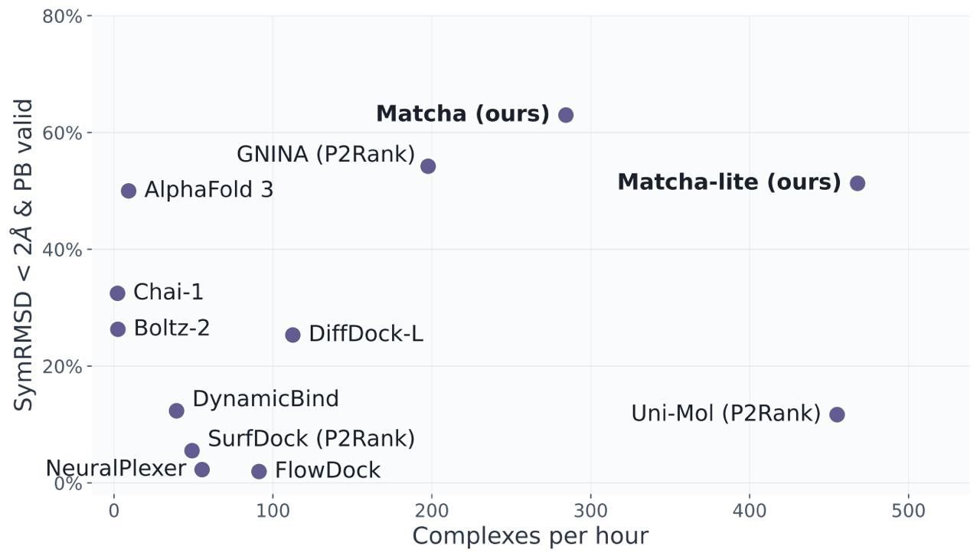Click the AlphaFold 3 data point
The height and width of the screenshot is (553, 980).
pyautogui.click(x=129, y=191)
